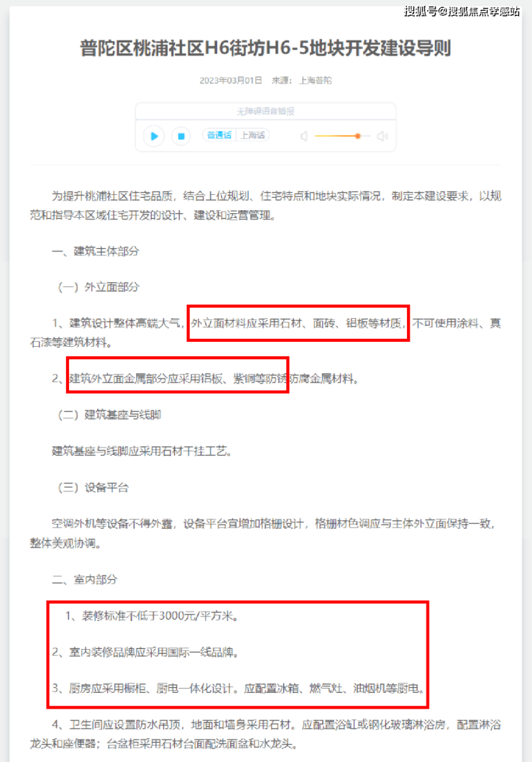The height and width of the screenshot is (762, 532).
Task: Click the publish date 2023年03月01日
Action: point(231,80)
